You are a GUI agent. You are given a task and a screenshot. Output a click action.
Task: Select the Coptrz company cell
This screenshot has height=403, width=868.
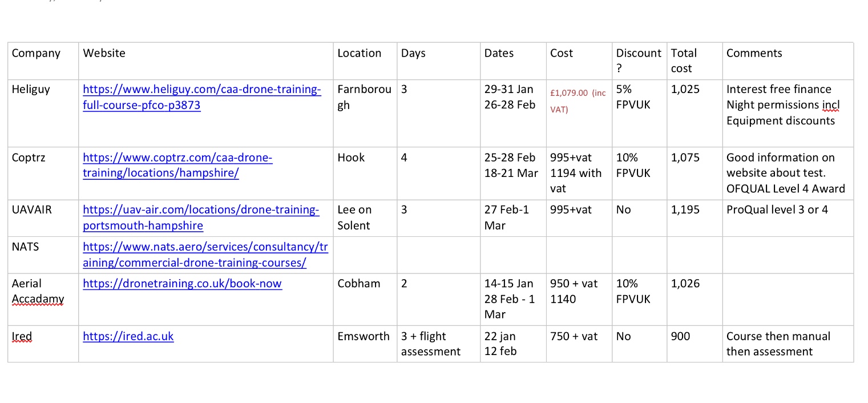(43, 173)
